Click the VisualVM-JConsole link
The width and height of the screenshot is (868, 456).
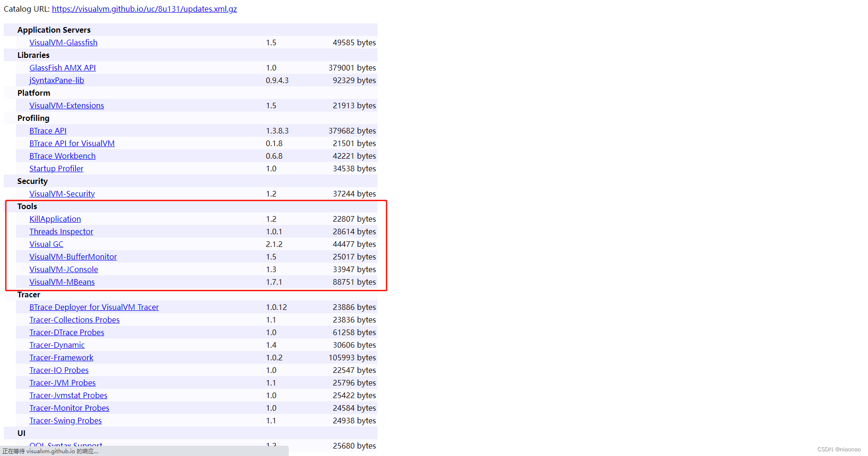(x=64, y=269)
